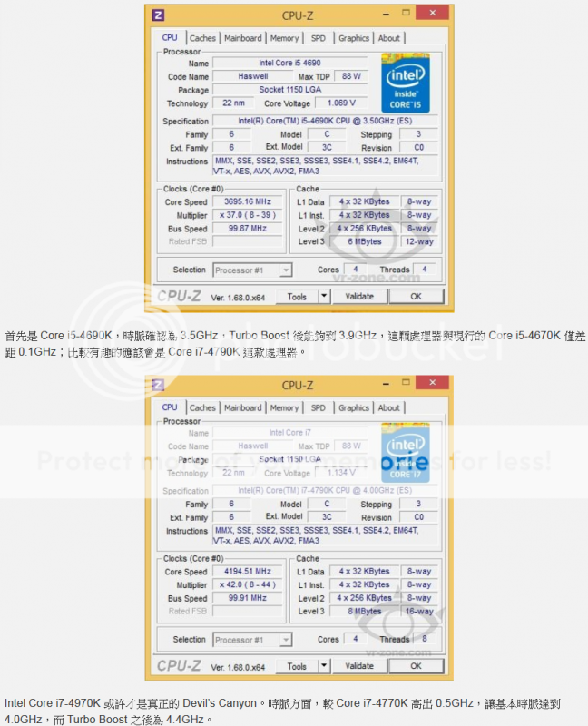Open SPD tab in upper CPU-Z window
Image resolution: width=588 pixels, height=726 pixels.
point(318,38)
